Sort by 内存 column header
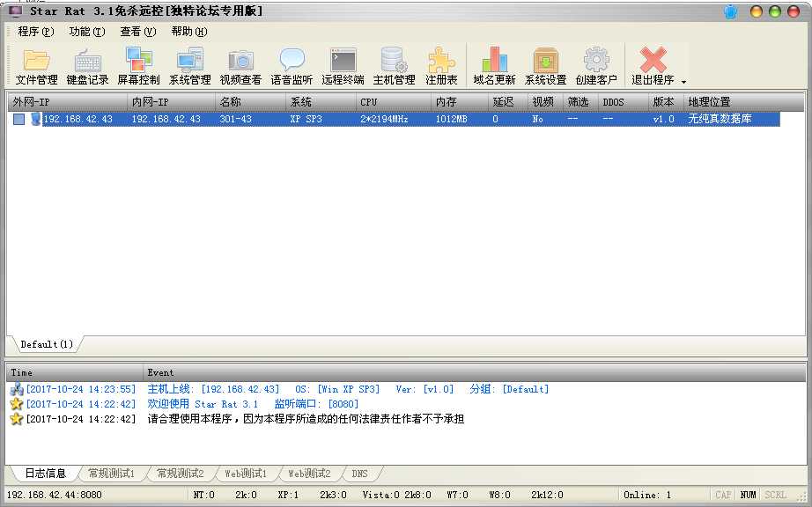812x507 pixels. click(460, 102)
